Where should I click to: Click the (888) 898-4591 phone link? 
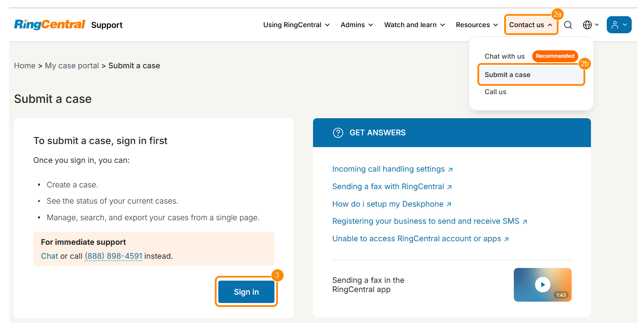[113, 256]
